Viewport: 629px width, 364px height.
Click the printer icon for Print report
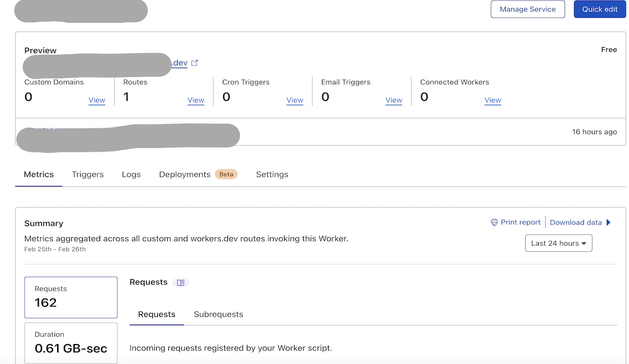point(494,223)
